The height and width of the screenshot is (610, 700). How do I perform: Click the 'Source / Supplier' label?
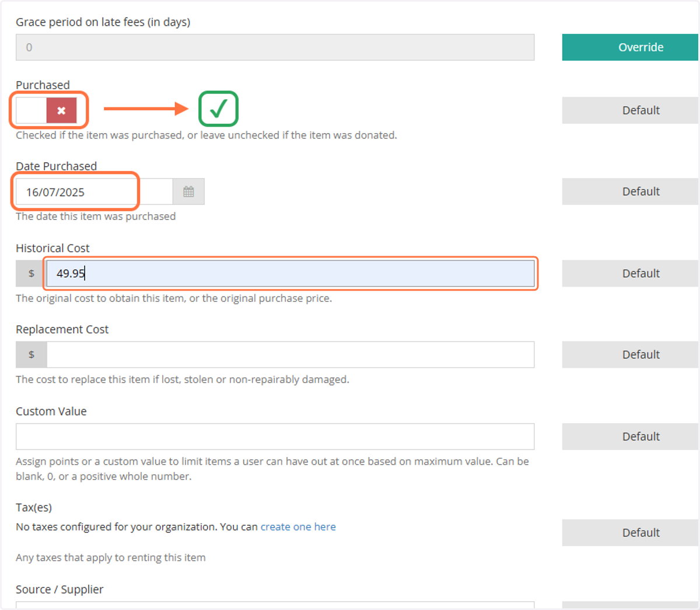point(60,589)
